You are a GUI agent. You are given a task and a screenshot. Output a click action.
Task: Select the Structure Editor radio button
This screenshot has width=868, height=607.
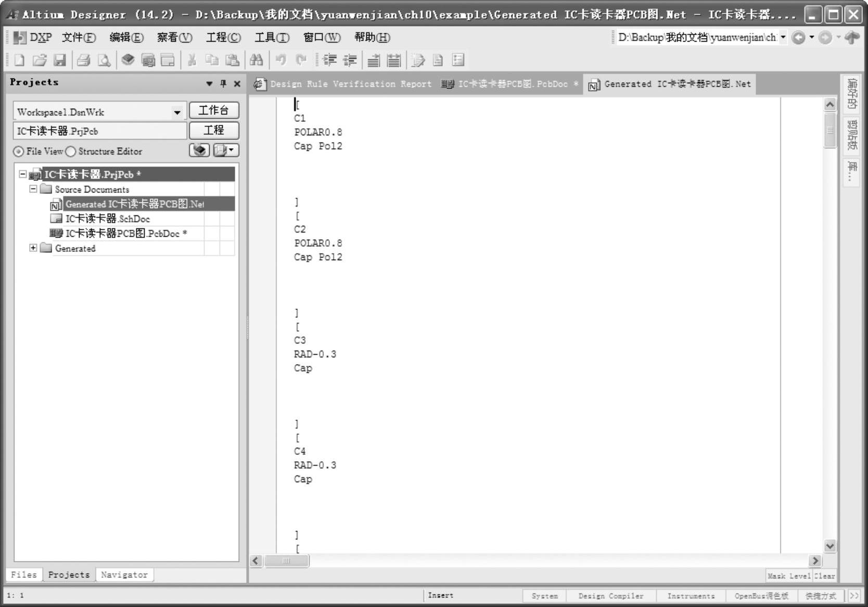click(71, 151)
